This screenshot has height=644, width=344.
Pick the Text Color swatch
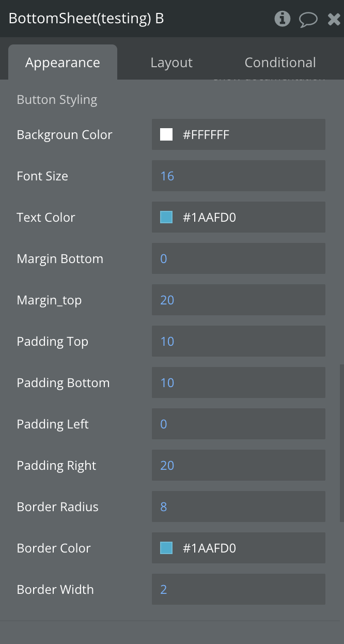[166, 218]
